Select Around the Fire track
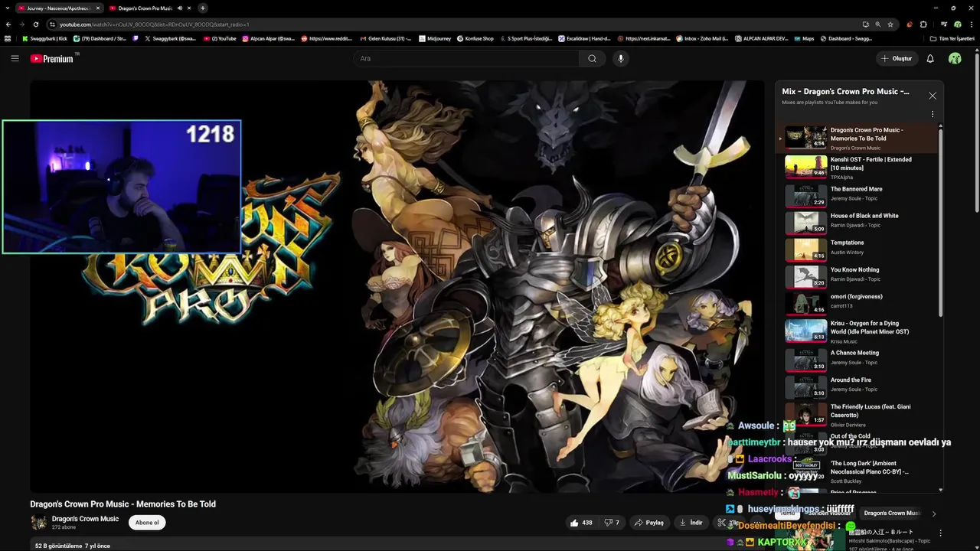This screenshot has height=551, width=980. [858, 386]
